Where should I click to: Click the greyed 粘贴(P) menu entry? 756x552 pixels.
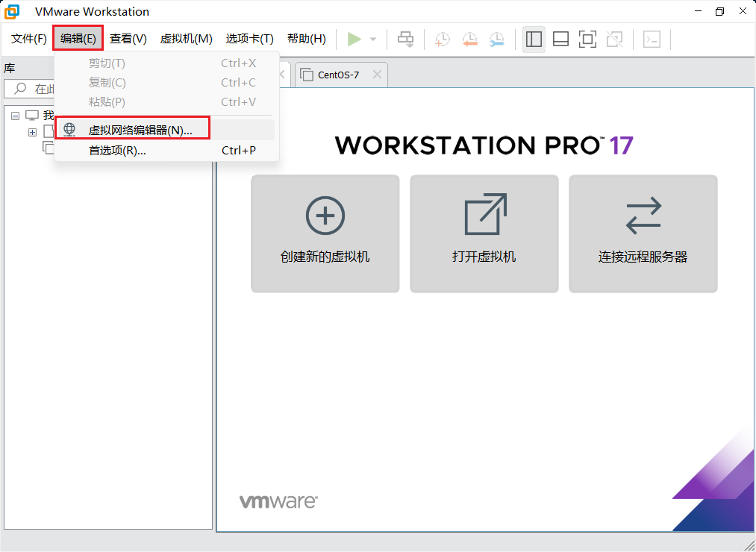coord(165,101)
